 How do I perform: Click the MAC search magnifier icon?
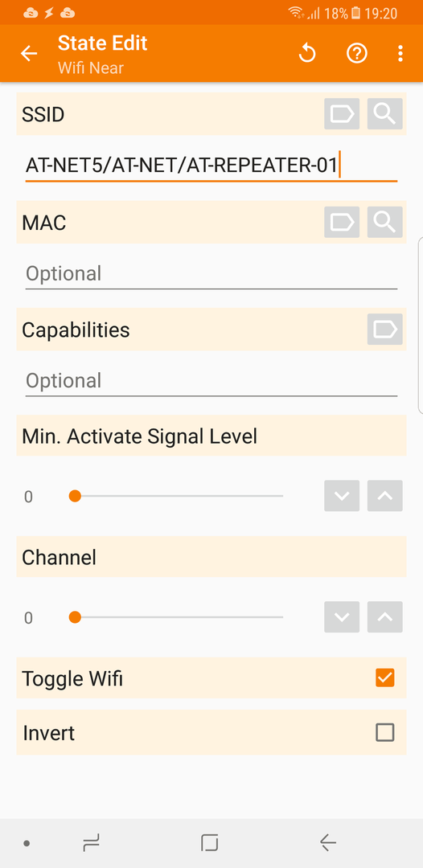pos(384,222)
